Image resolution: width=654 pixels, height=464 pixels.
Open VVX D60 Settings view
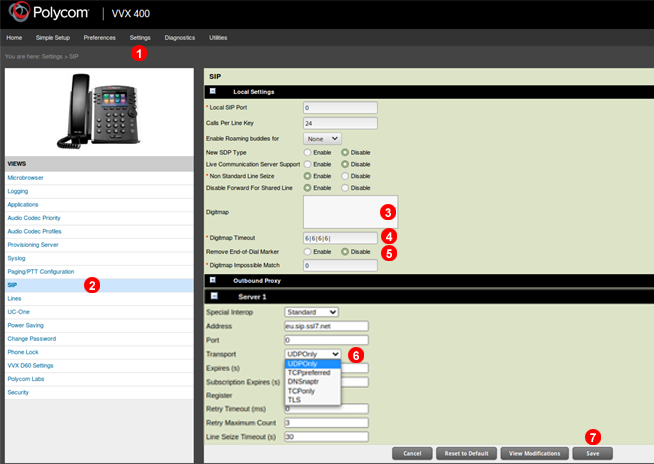(x=30, y=366)
